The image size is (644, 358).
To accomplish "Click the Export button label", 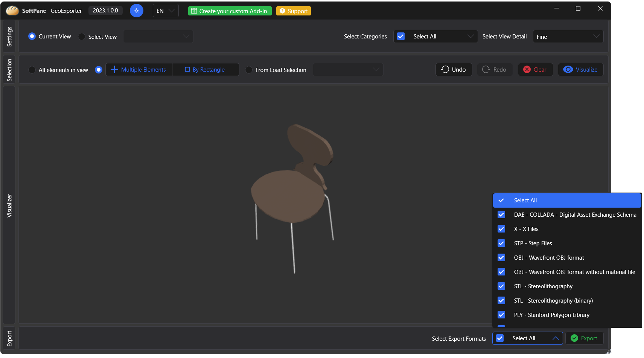I will [x=589, y=338].
